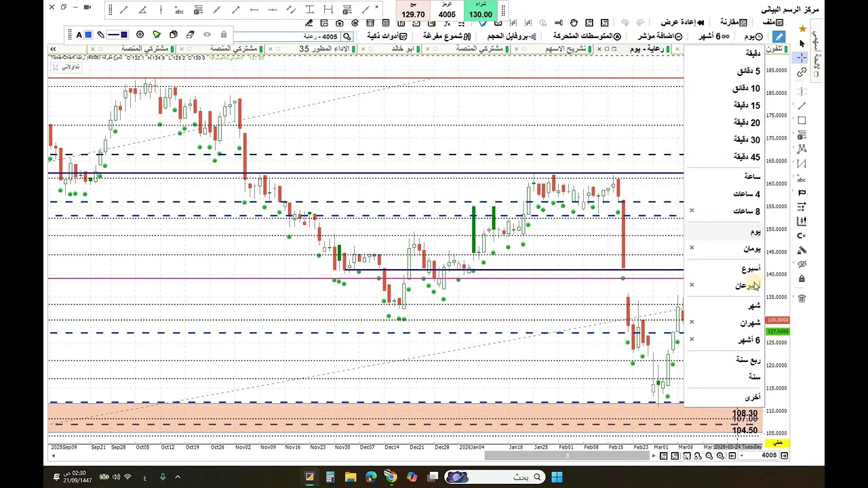The image size is (868, 488).
Task: Click the favorites star icon
Action: point(802,29)
